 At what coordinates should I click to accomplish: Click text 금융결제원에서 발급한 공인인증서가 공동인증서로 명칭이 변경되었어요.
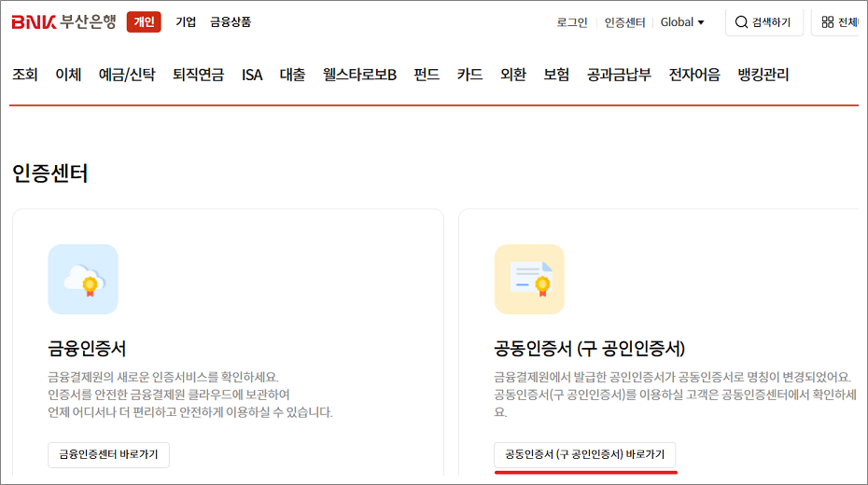click(x=673, y=377)
